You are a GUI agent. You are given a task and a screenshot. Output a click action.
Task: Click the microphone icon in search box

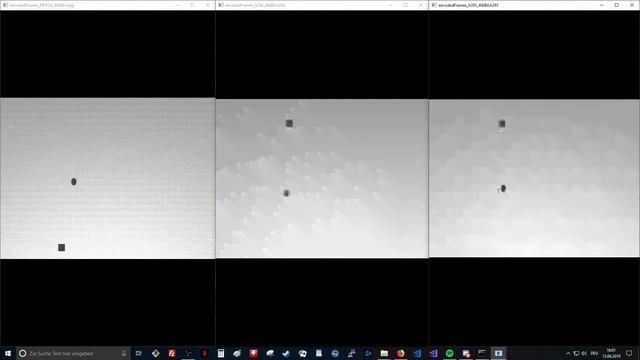pyautogui.click(x=124, y=353)
